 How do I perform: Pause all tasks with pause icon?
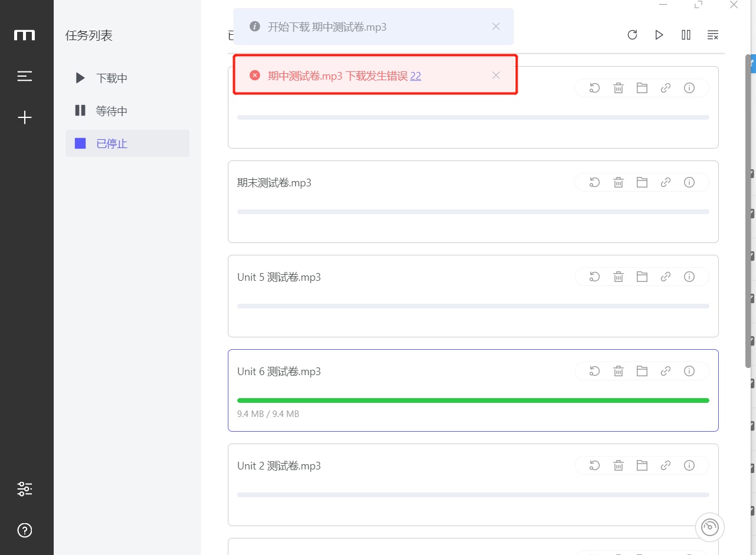click(686, 35)
